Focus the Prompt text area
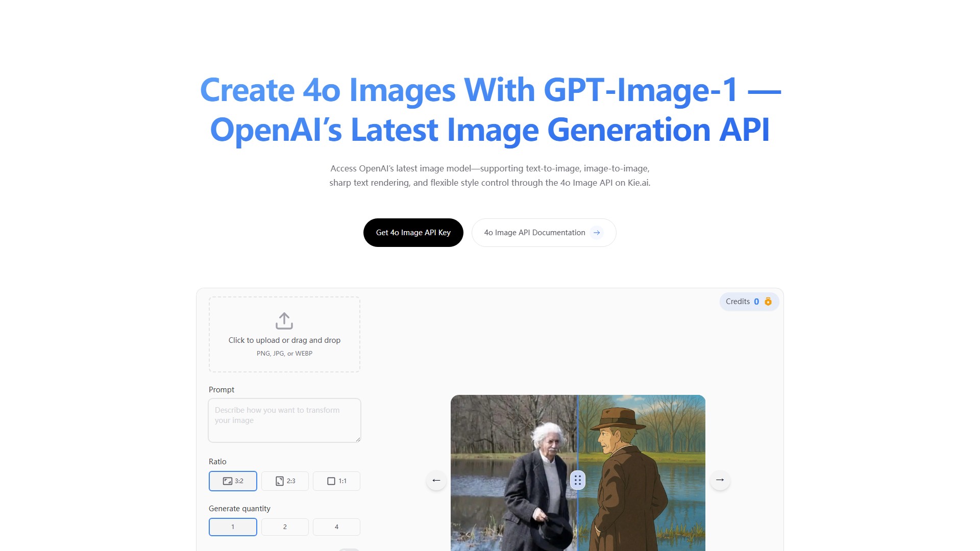980x551 pixels. 284,420
